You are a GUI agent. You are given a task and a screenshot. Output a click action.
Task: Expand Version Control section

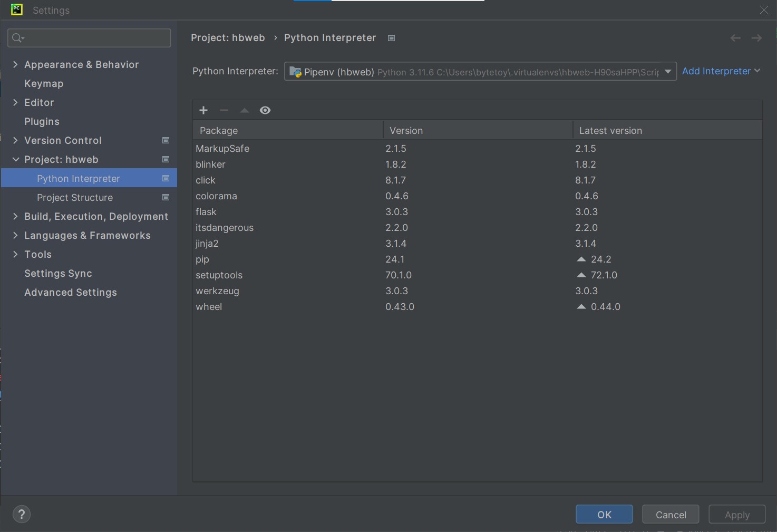[x=15, y=140]
